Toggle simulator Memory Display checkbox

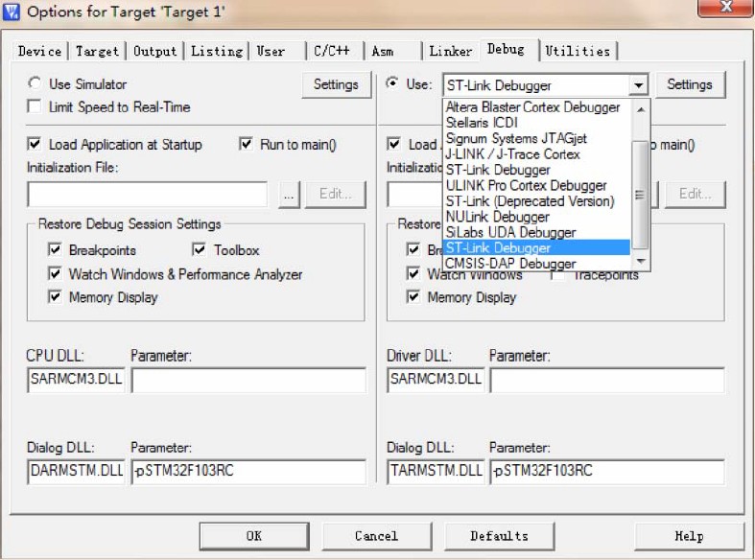[x=55, y=296]
